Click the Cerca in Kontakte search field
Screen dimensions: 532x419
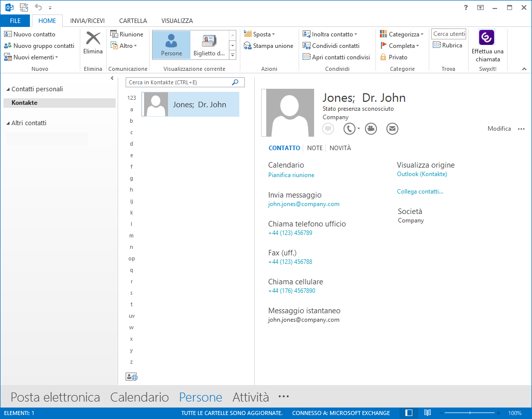pyautogui.click(x=178, y=82)
